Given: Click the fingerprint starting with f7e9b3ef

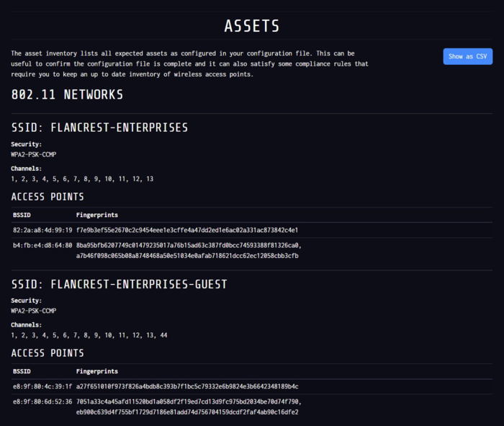Looking at the screenshot, I should pos(187,230).
